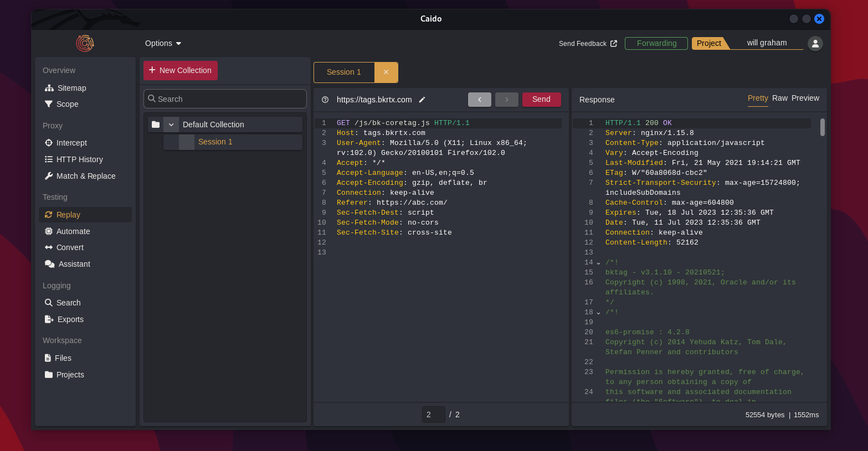Open Sitemap from the sidebar

pyautogui.click(x=65, y=88)
